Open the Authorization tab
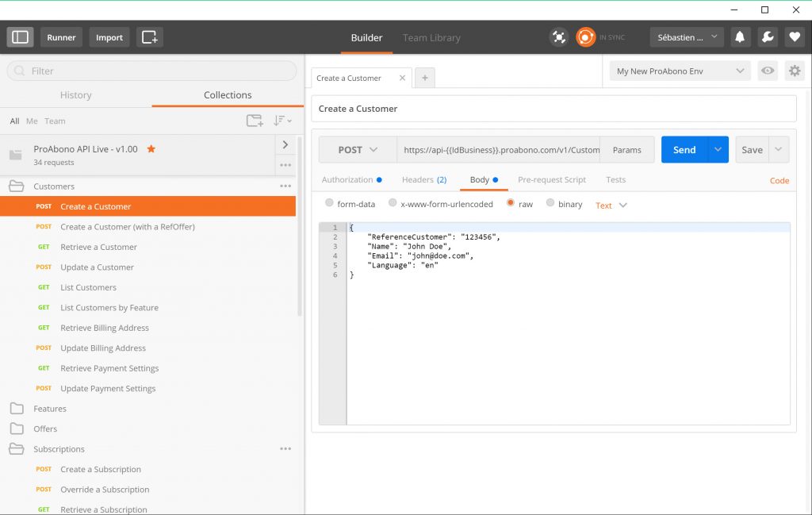Image resolution: width=812 pixels, height=515 pixels. (351, 180)
